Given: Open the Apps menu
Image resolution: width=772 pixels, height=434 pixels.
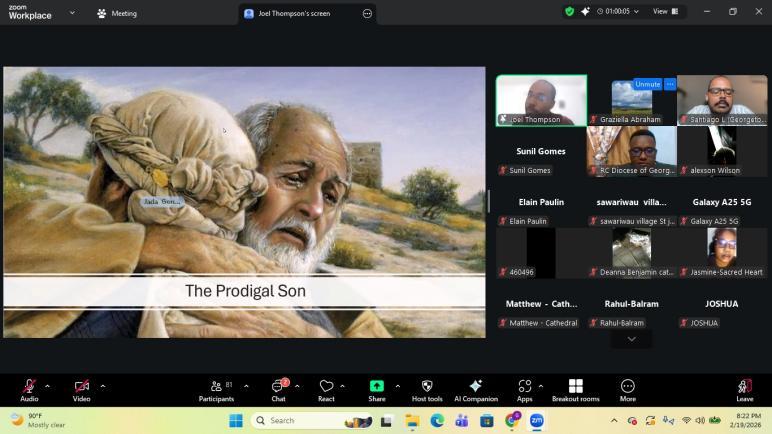Looking at the screenshot, I should click(524, 390).
